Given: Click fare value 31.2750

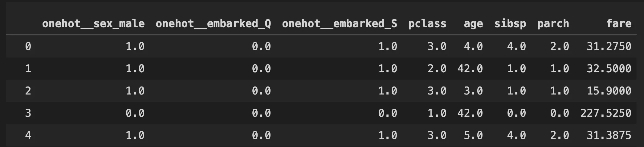Looking at the screenshot, I should pyautogui.click(x=609, y=46).
